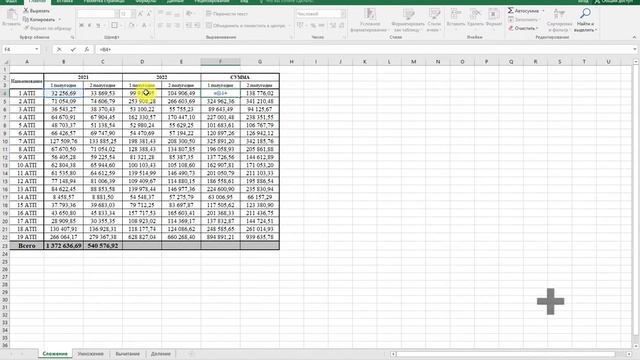This screenshot has height=360, width=640.
Task: Click the Borders icon
Action: pos(114,25)
